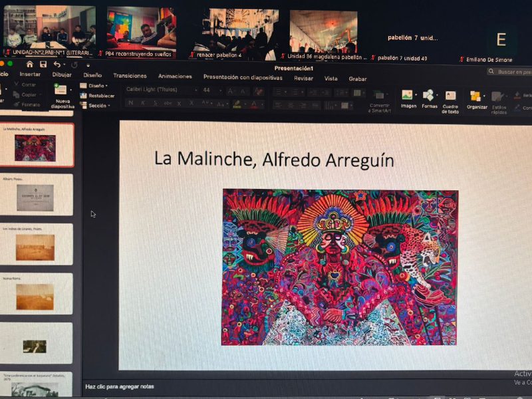The image size is (532, 399).
Task: Toggle italic formatting (K)
Action: tap(143, 103)
